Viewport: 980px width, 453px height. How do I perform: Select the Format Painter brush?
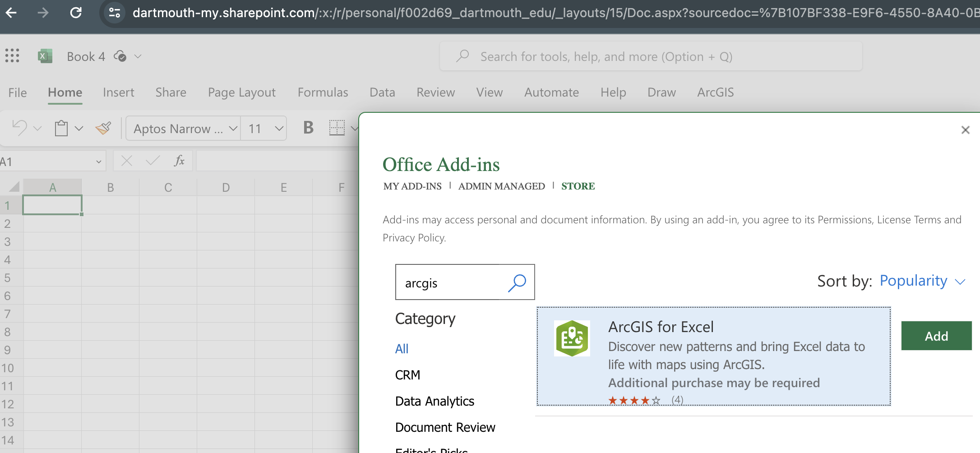tap(103, 128)
